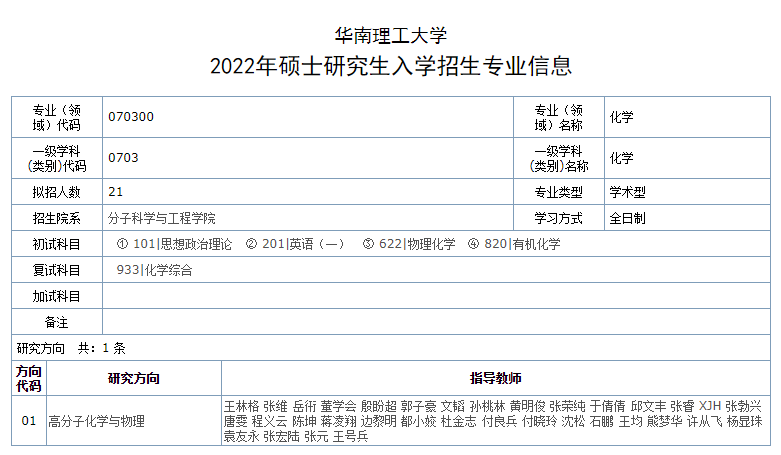Screen dimensions: 781x455
Task: Click advisor name 孙桃林
Action: click(487, 406)
